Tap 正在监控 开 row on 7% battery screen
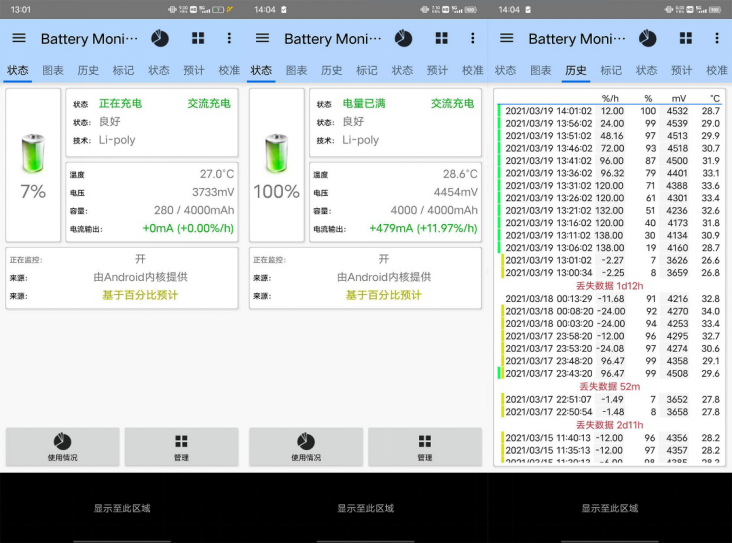Viewport: 732px width, 543px height. (x=122, y=259)
